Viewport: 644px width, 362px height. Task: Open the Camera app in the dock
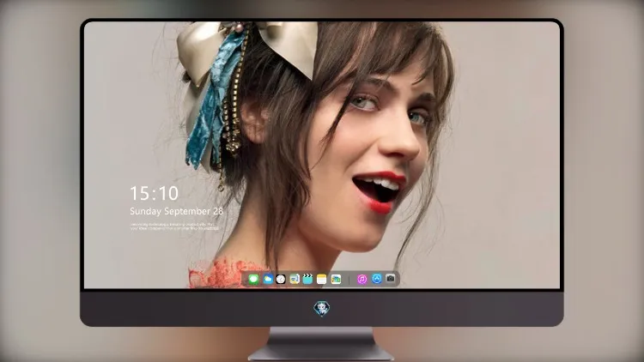click(x=391, y=279)
